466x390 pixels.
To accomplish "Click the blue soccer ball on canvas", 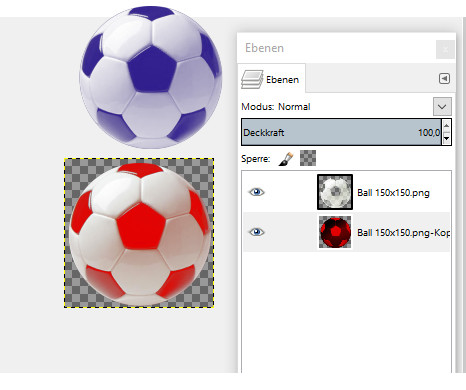I will coord(151,77).
